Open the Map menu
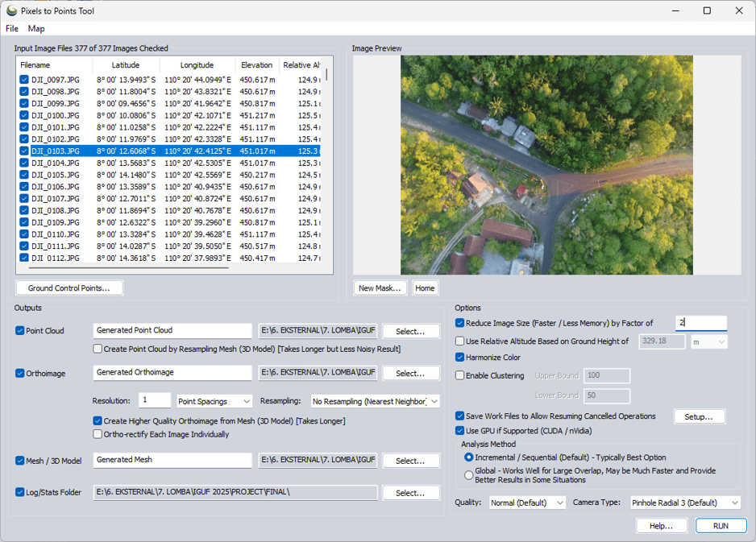756x542 pixels. coord(36,28)
